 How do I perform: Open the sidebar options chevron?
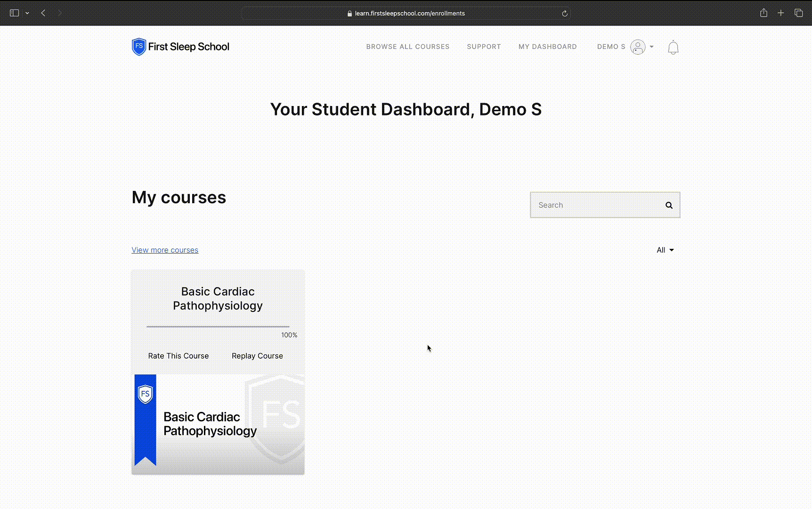(x=27, y=13)
